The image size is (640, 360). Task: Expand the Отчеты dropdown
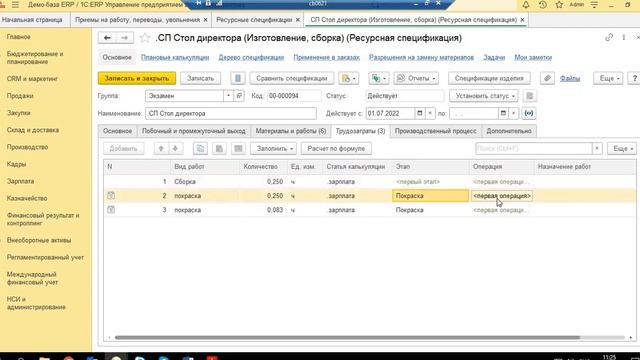coord(416,78)
